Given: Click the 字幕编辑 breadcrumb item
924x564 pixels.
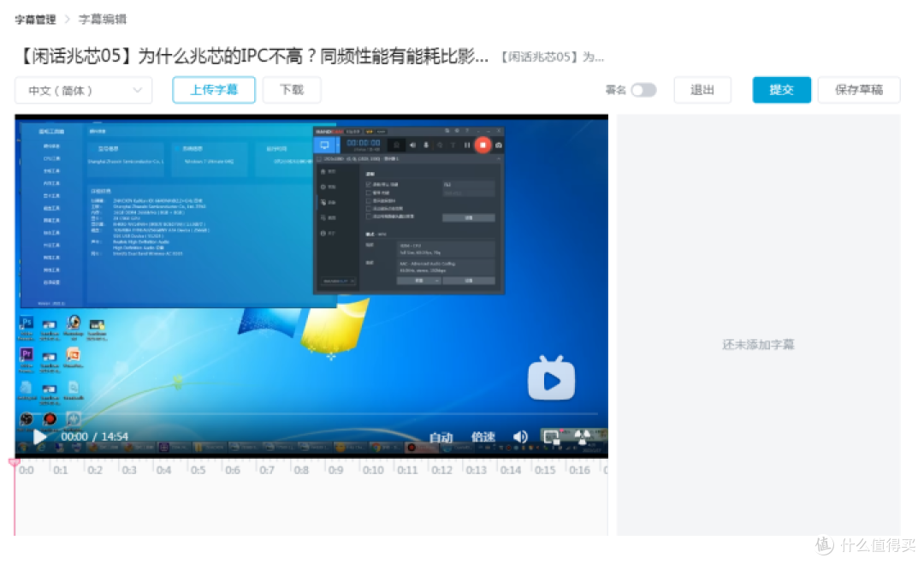Looking at the screenshot, I should tap(103, 20).
